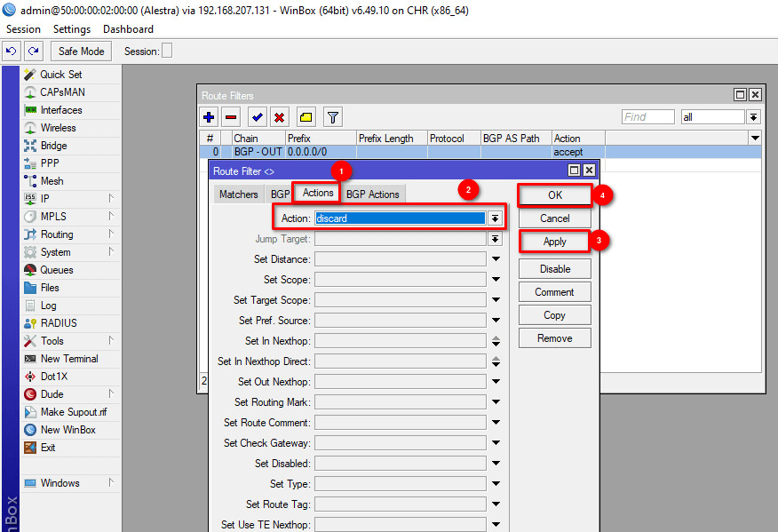Expand the Set Distance field arrow
The height and width of the screenshot is (532, 778).
[496, 259]
